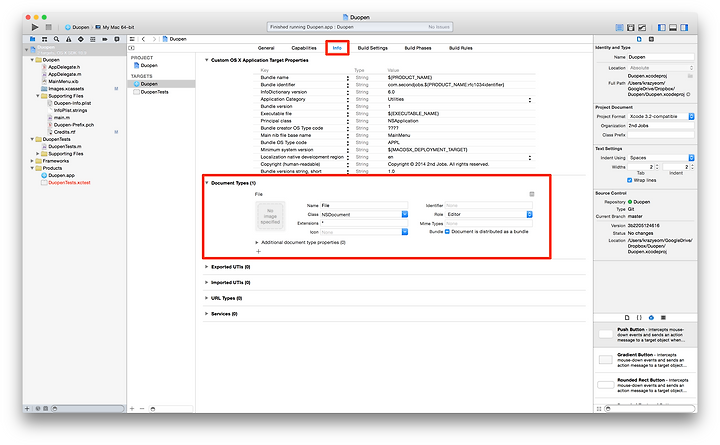Open the Breakpoint navigator icon
The width and height of the screenshot is (720, 445).
105,39
